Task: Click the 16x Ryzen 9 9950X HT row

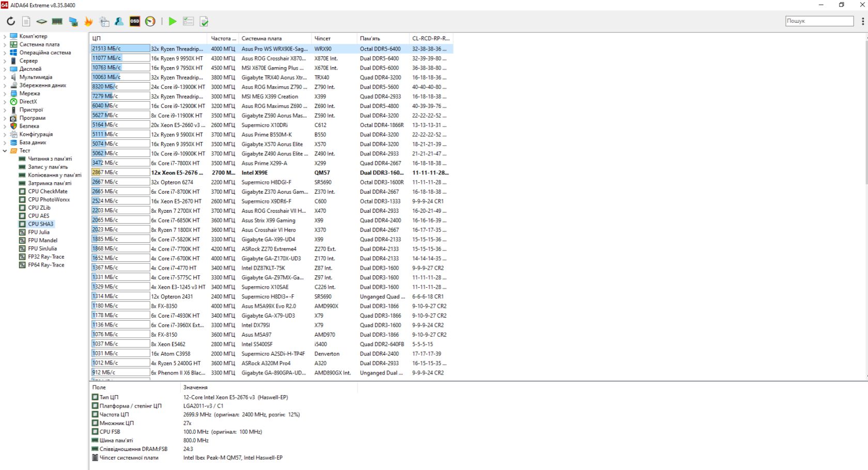Action: [x=272, y=58]
